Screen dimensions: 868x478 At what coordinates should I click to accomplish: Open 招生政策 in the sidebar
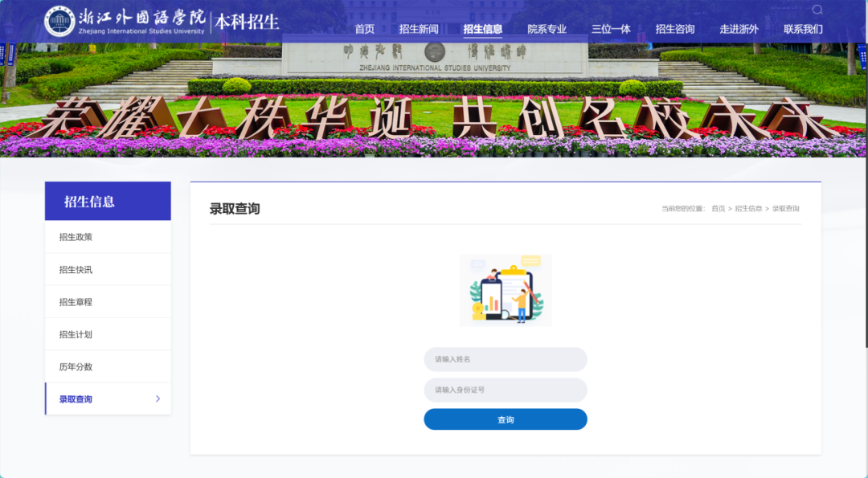pos(108,237)
